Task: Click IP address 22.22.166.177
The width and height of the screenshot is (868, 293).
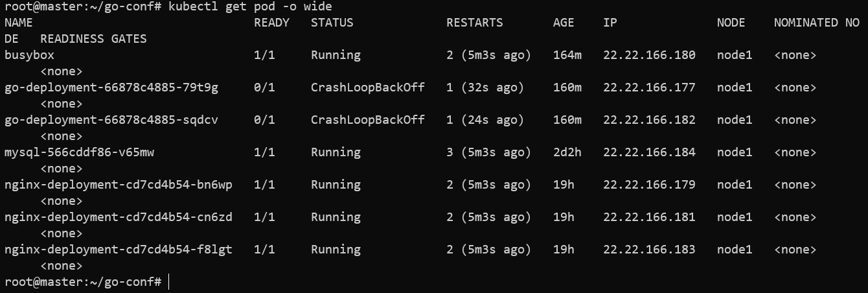Action: pyautogui.click(x=649, y=88)
